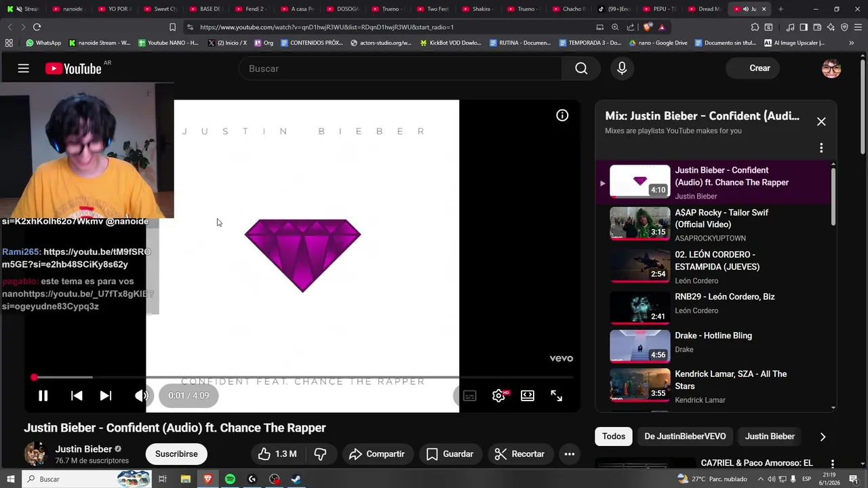
Task: Open the Recortar clip tool
Action: coord(519,454)
